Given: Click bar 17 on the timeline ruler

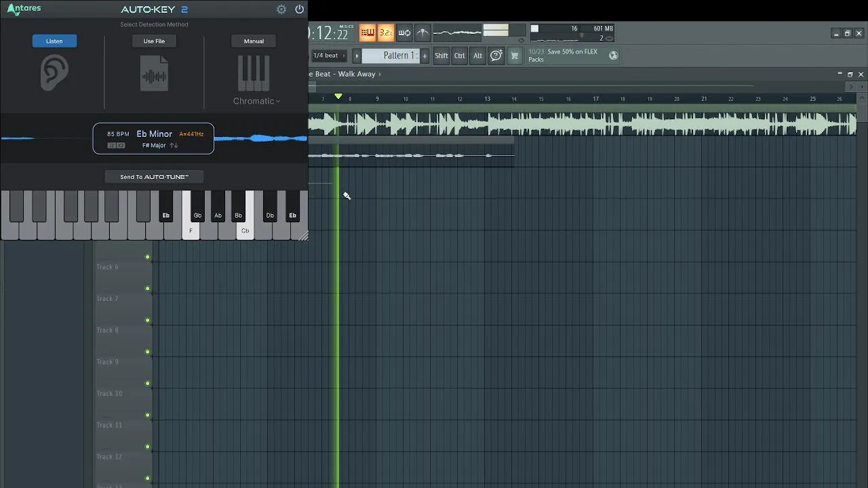Looking at the screenshot, I should [595, 99].
